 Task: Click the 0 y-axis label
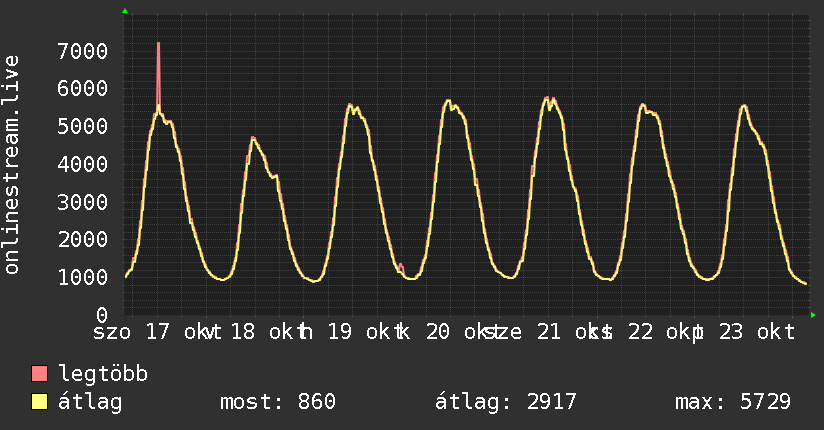click(x=102, y=315)
